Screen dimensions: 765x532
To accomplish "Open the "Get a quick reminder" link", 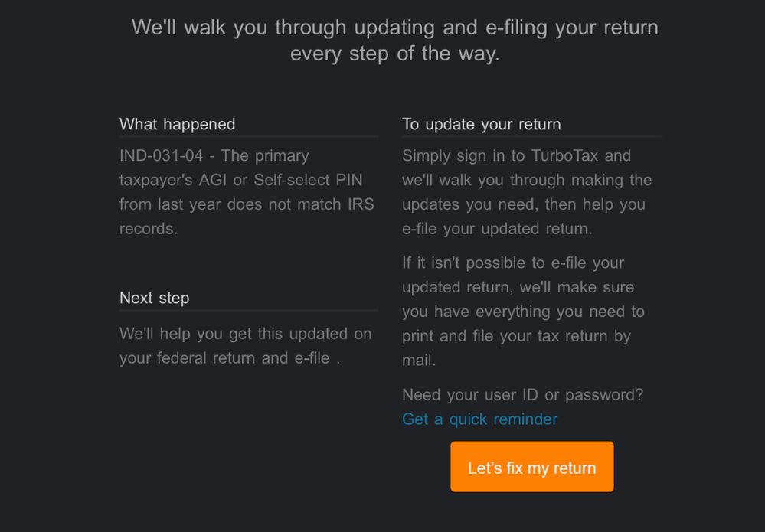I will pyautogui.click(x=479, y=419).
